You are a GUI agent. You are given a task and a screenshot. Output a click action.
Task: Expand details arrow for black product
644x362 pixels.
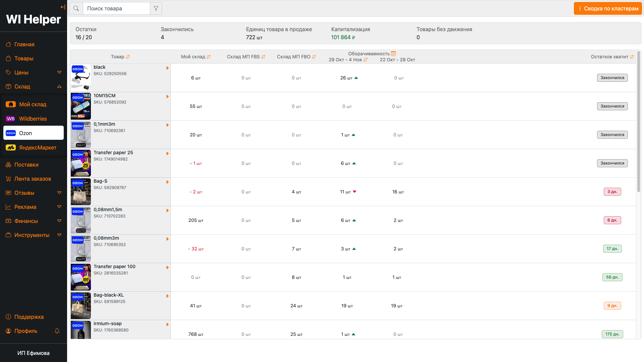tap(167, 68)
